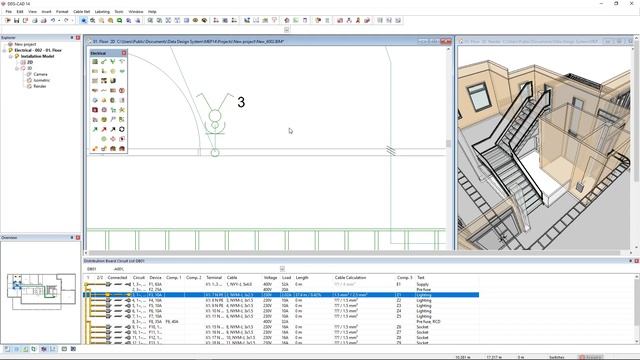Click the house-shaped toolbar icon
640x360 pixels.
pos(287,20)
